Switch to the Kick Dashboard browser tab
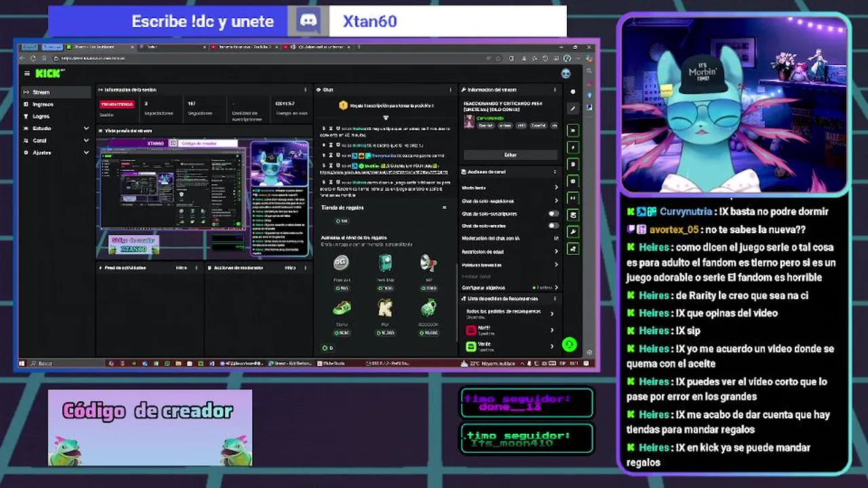Image resolution: width=868 pixels, height=488 pixels. coord(100,47)
